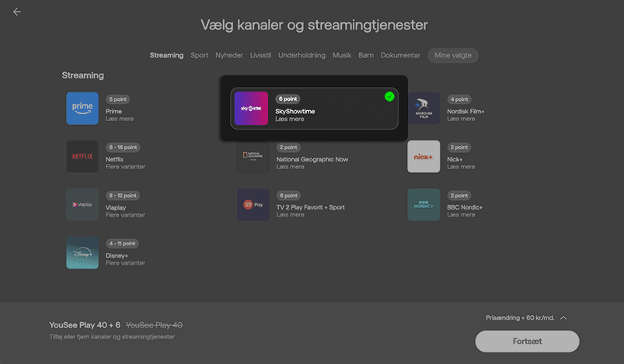Select the Netflix logo tile
The height and width of the screenshot is (364, 624).
pyautogui.click(x=82, y=157)
